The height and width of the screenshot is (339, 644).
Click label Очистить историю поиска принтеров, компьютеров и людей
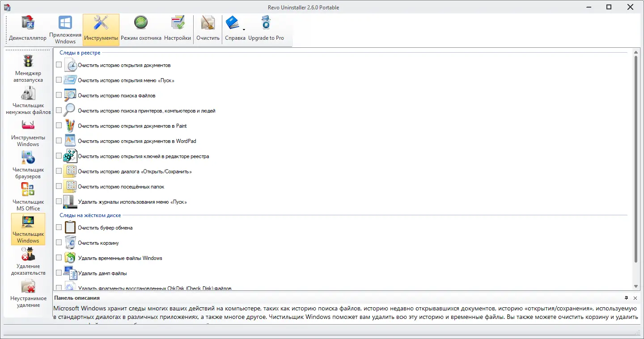tap(147, 111)
